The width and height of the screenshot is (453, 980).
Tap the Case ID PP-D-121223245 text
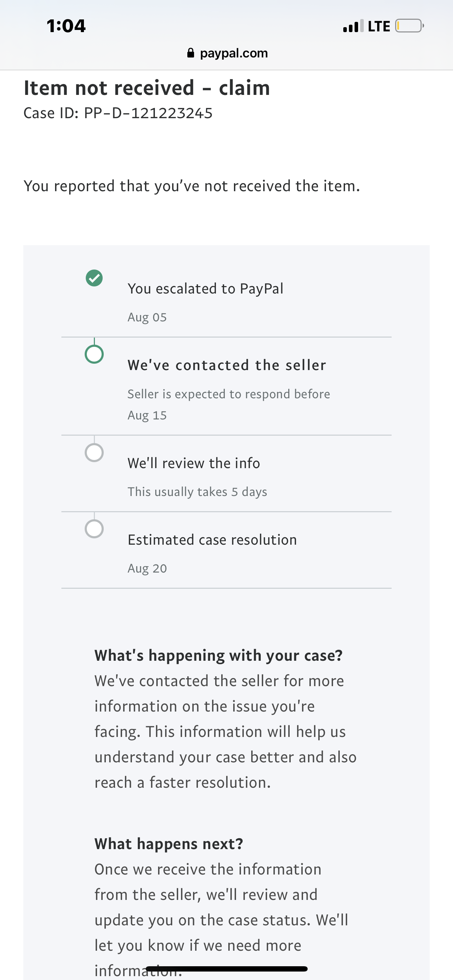118,113
